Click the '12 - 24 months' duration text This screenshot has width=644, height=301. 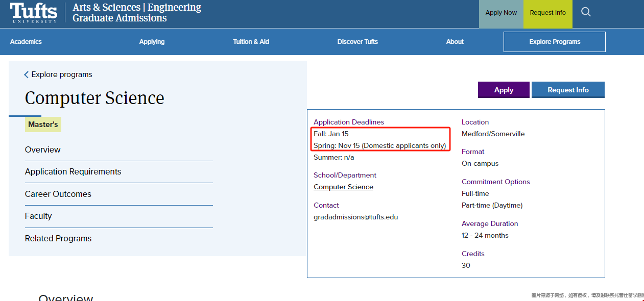point(485,236)
